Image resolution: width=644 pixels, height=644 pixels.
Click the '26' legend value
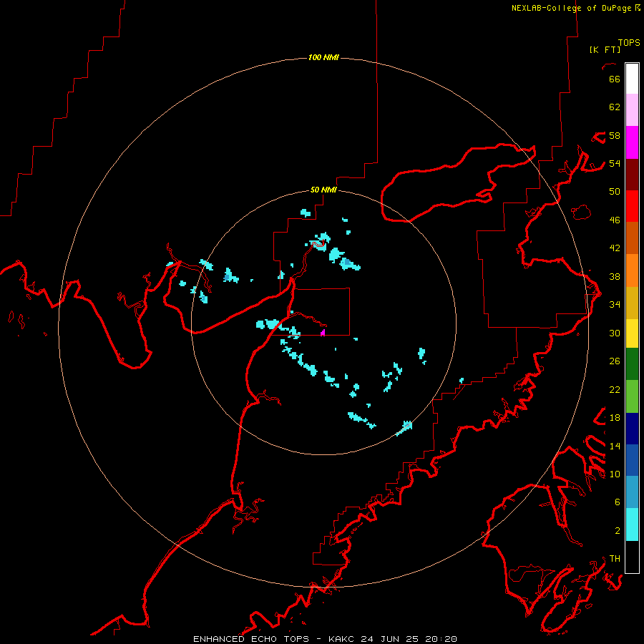click(615, 361)
